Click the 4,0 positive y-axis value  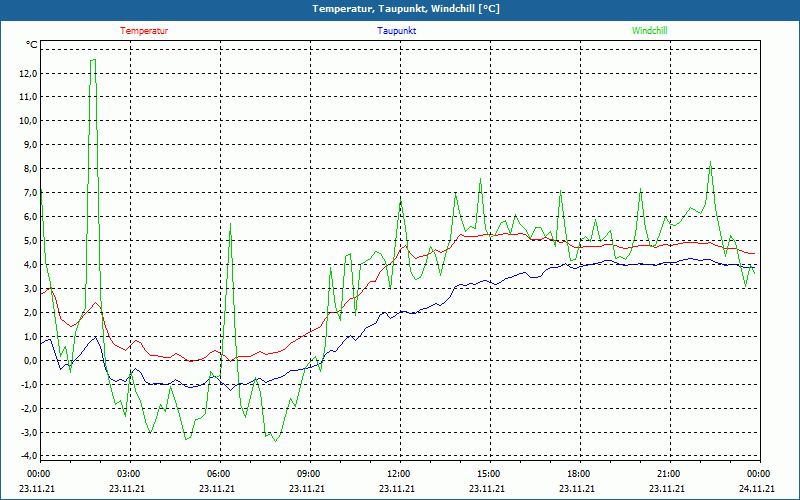(x=30, y=265)
